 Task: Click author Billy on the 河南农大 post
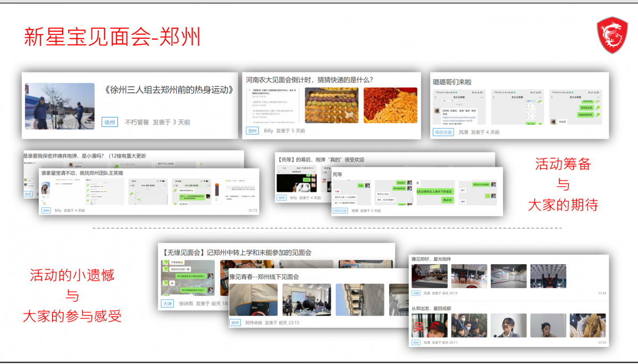(x=268, y=131)
